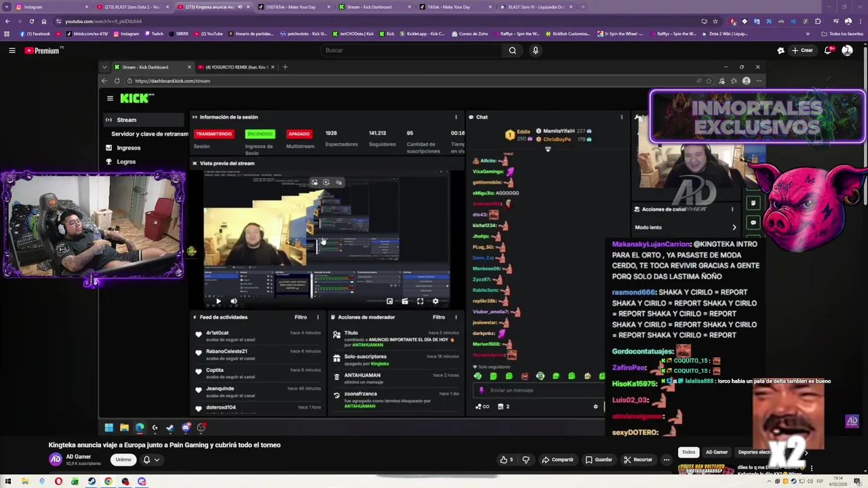Open Filtro in Acciones de moderador
Screen dimensions: 868x488
[439, 317]
